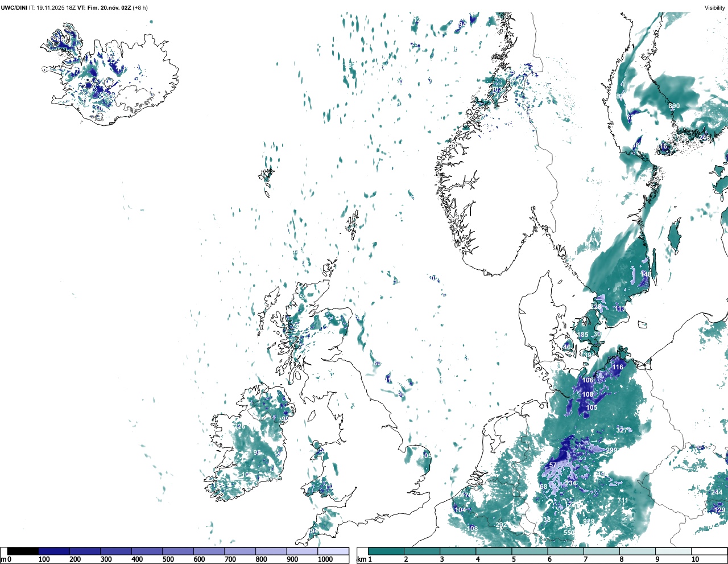Click the '57' visibility value in the dark fog patch
Screen dimensions: 728x564
[x=553, y=465]
